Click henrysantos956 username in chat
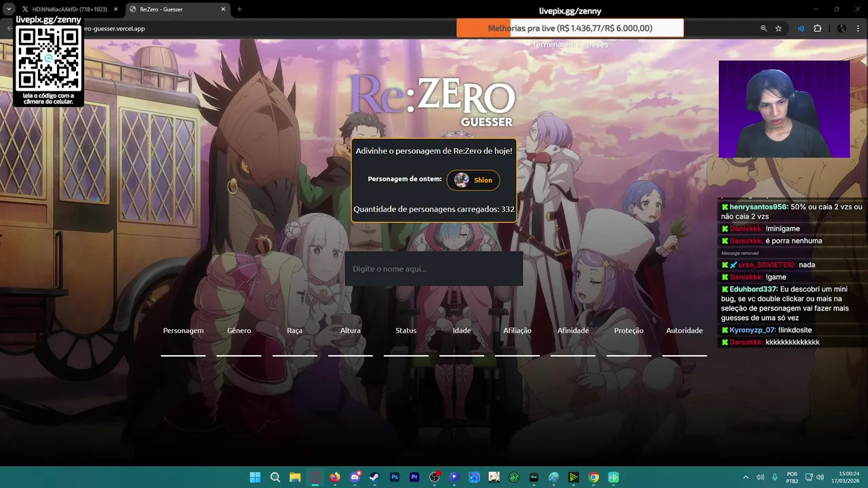 pos(759,207)
